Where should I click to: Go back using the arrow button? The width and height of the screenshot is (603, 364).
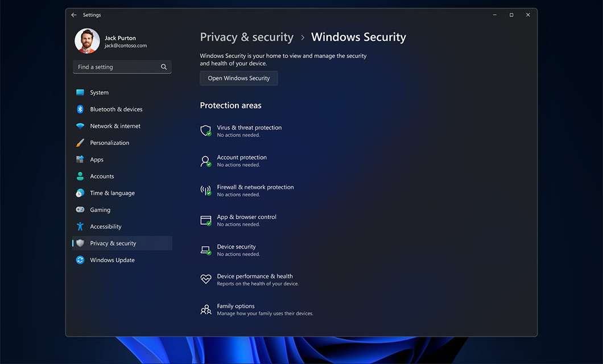[x=73, y=15]
